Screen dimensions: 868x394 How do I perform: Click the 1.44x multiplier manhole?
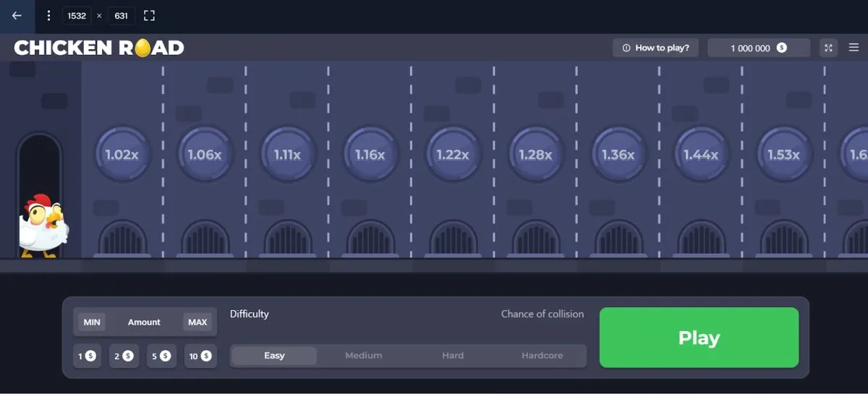coord(700,155)
